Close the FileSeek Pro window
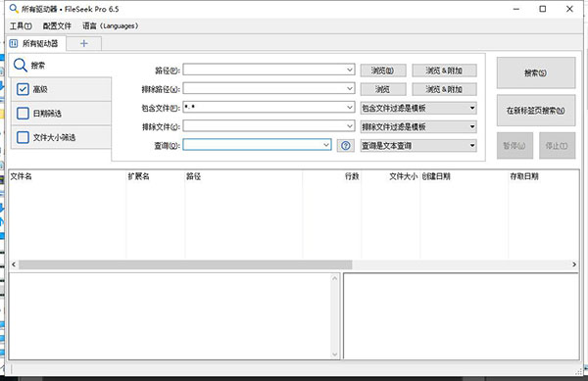Viewport: 588px width, 381px height. point(569,9)
